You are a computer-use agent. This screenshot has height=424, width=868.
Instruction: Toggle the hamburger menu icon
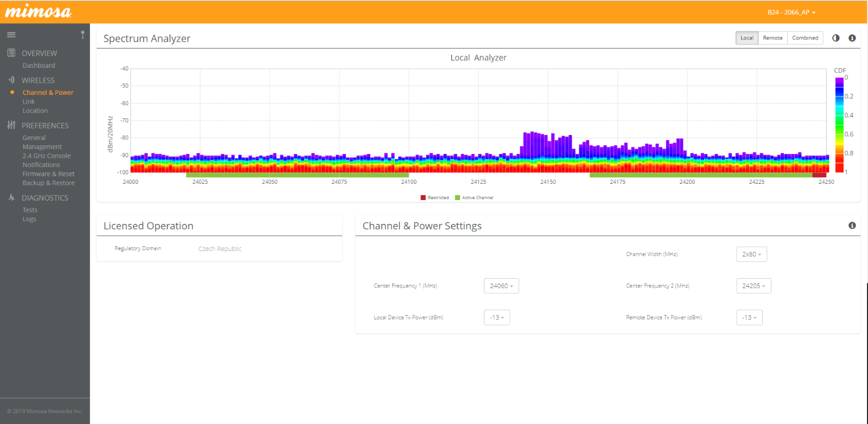11,35
